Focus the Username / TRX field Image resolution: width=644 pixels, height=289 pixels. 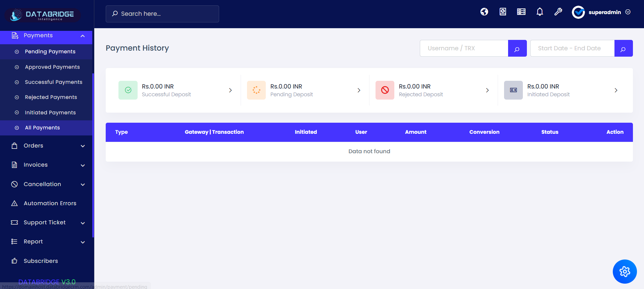[464, 48]
